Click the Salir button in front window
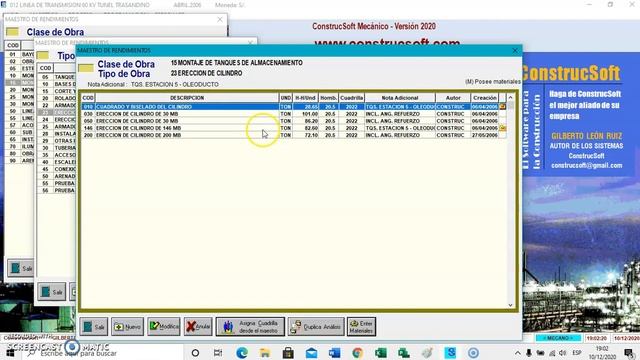This screenshot has width=640, height=360. click(x=93, y=327)
